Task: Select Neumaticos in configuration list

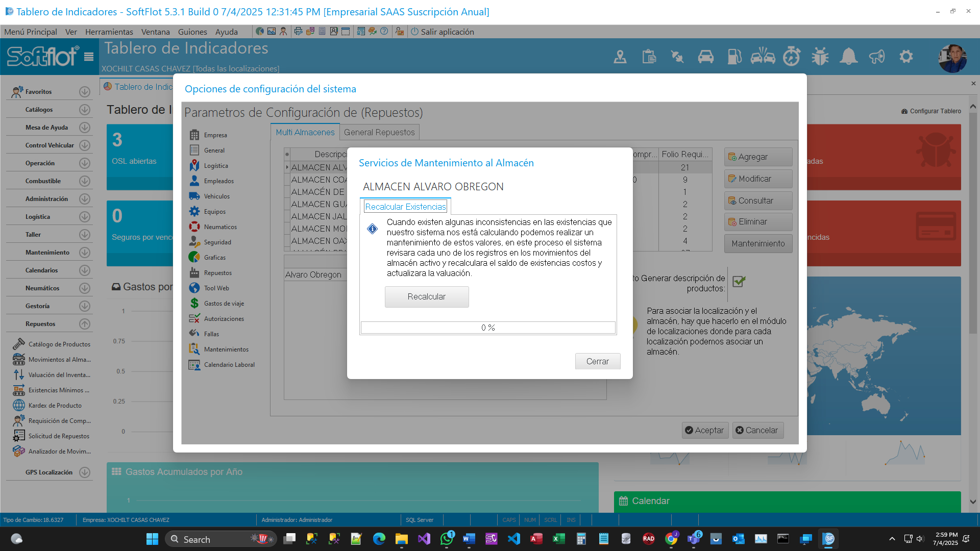Action: [220, 227]
